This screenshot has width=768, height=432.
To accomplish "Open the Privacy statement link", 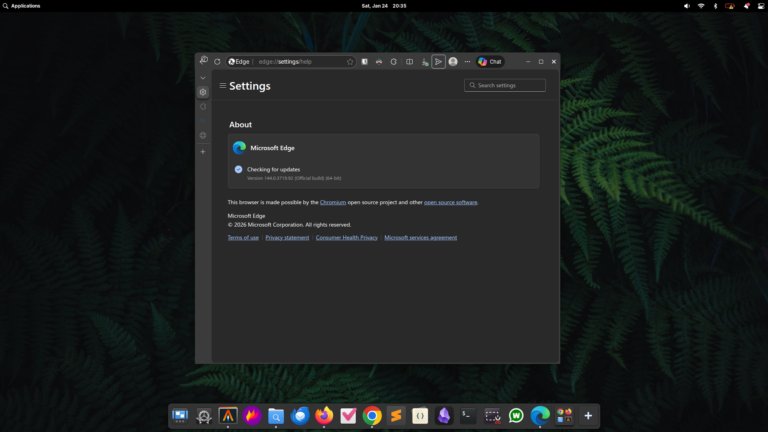I will click(287, 238).
